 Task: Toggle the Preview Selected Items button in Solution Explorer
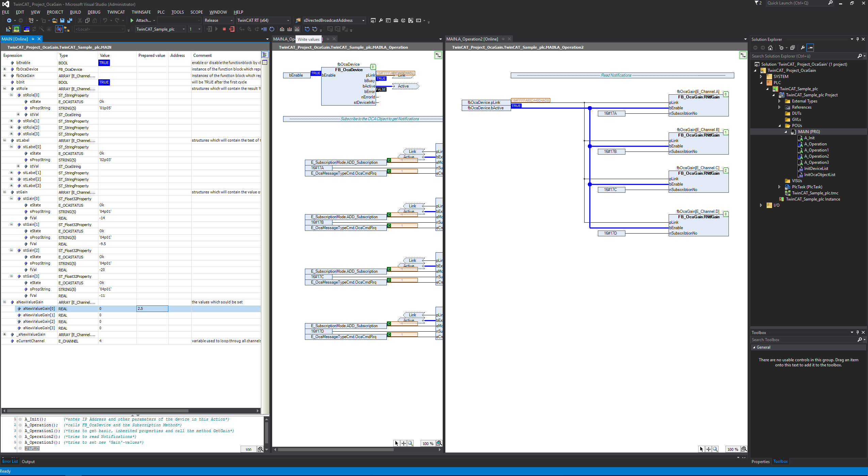[x=810, y=48]
